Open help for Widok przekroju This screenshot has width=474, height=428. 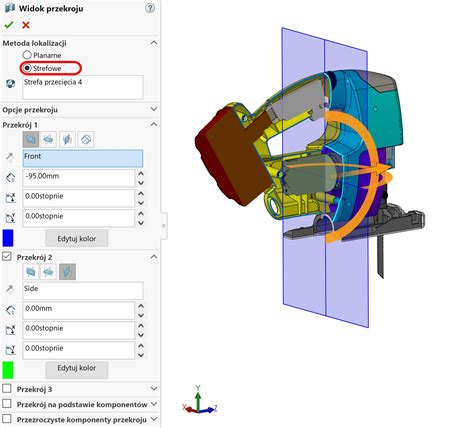coord(150,8)
